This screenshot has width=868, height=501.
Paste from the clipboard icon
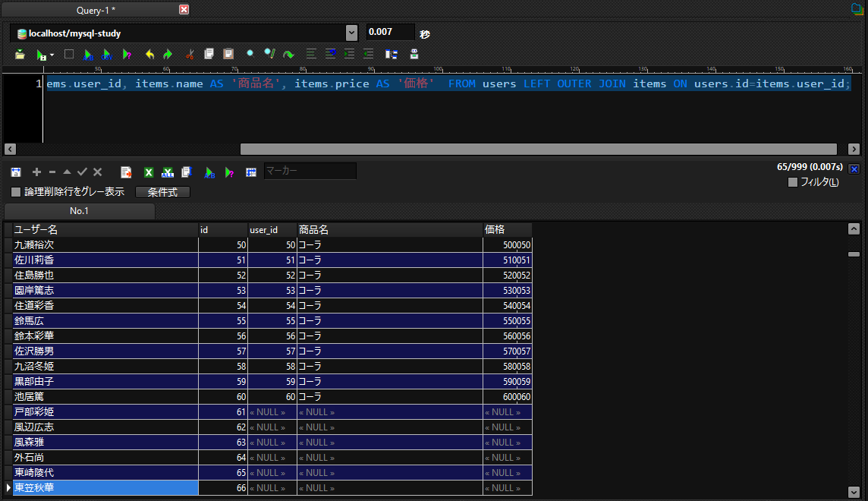pos(228,54)
